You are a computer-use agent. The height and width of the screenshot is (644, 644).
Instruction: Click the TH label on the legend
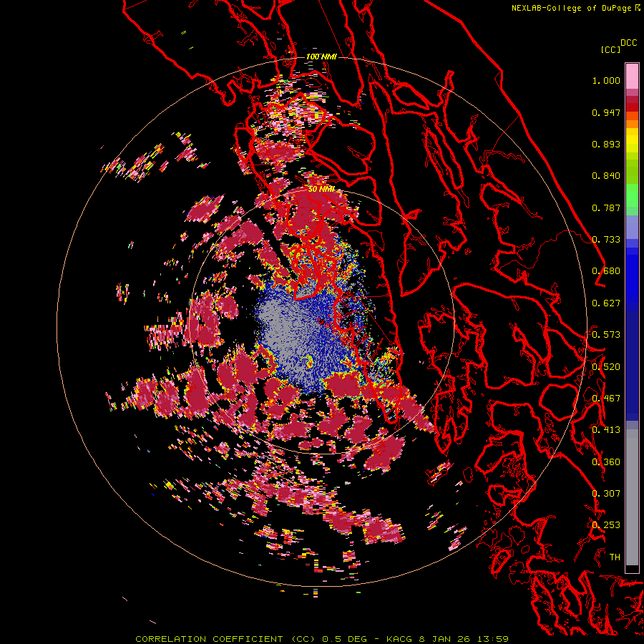pos(615,557)
